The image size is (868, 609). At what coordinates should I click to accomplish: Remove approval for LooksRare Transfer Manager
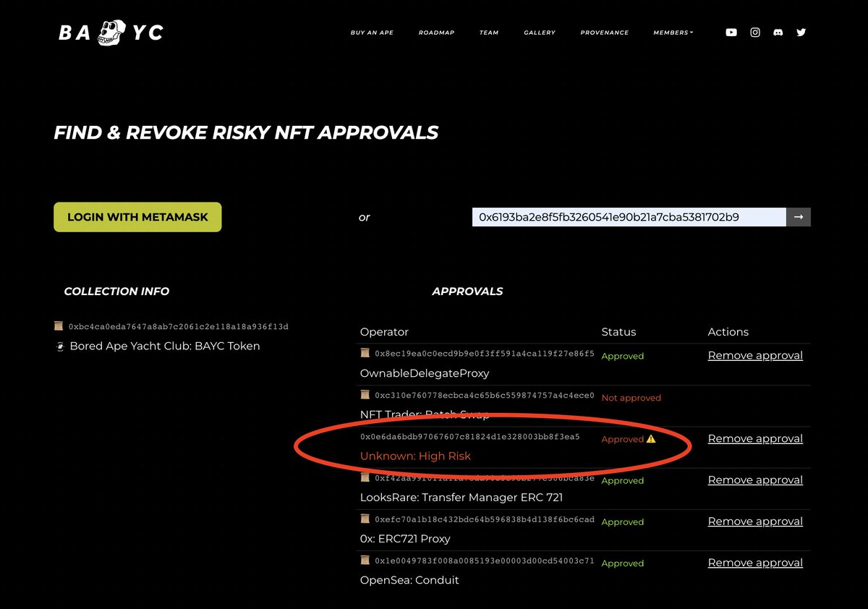click(755, 480)
